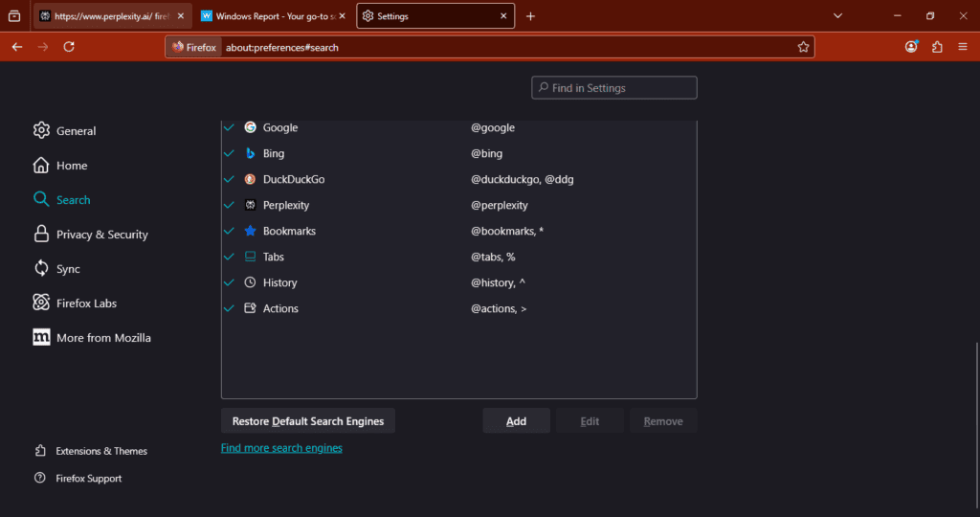Image resolution: width=980 pixels, height=517 pixels.
Task: Select the Search settings category
Action: pos(62,199)
